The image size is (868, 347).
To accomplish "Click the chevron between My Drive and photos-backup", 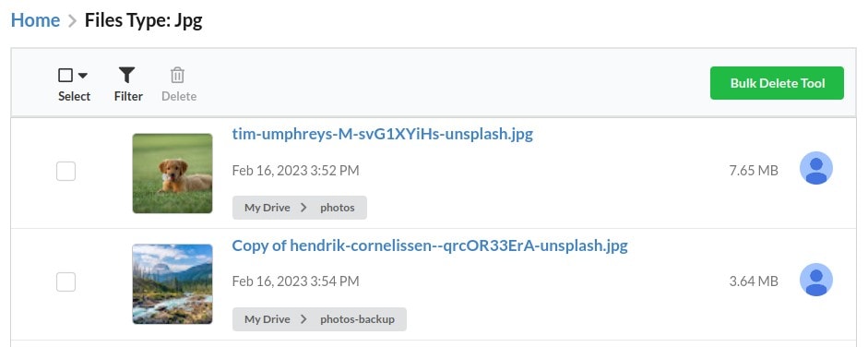I will tap(303, 319).
